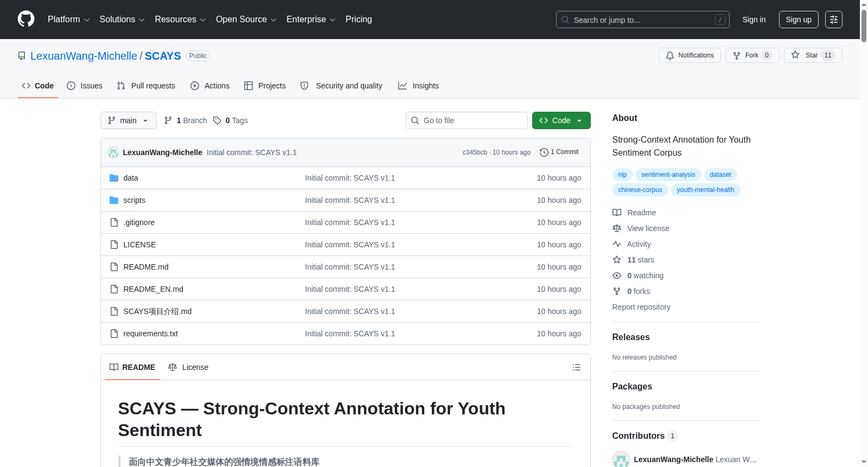Expand the Resources menu
The width and height of the screenshot is (868, 467).
(x=180, y=20)
